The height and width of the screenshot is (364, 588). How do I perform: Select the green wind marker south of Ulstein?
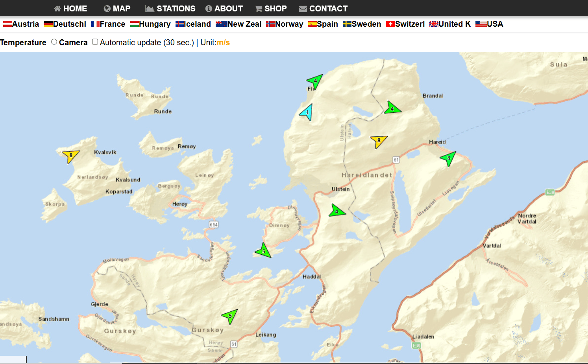click(x=337, y=211)
